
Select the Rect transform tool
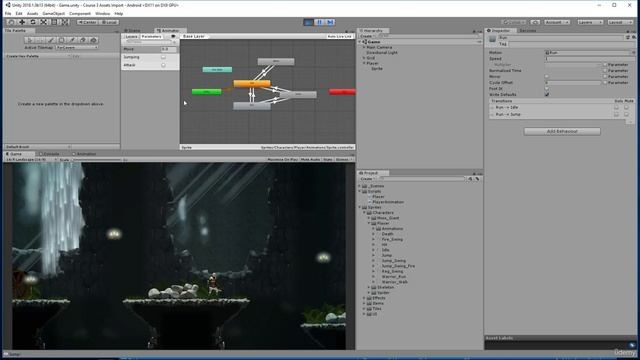coord(54,22)
